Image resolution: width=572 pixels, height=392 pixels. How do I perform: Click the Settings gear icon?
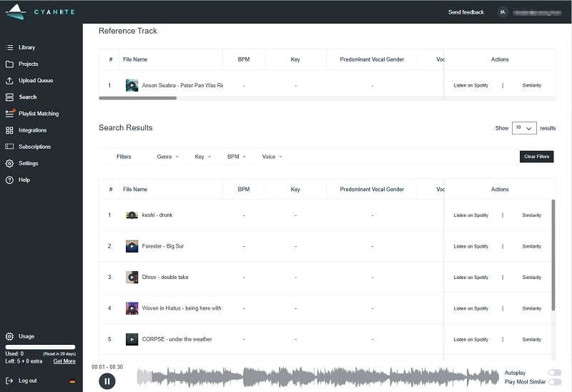pos(9,163)
